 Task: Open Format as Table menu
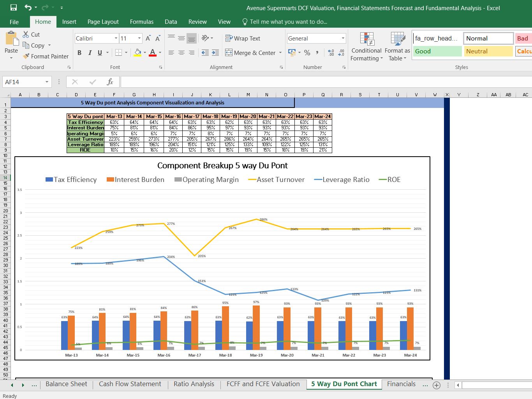[x=397, y=46]
